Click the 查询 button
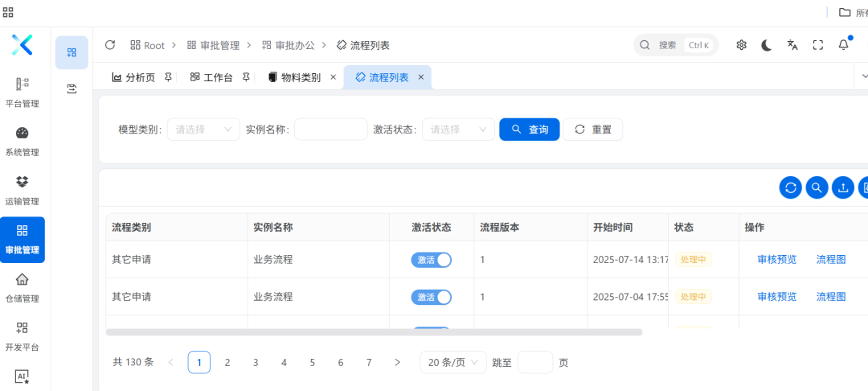The image size is (868, 391). 529,129
